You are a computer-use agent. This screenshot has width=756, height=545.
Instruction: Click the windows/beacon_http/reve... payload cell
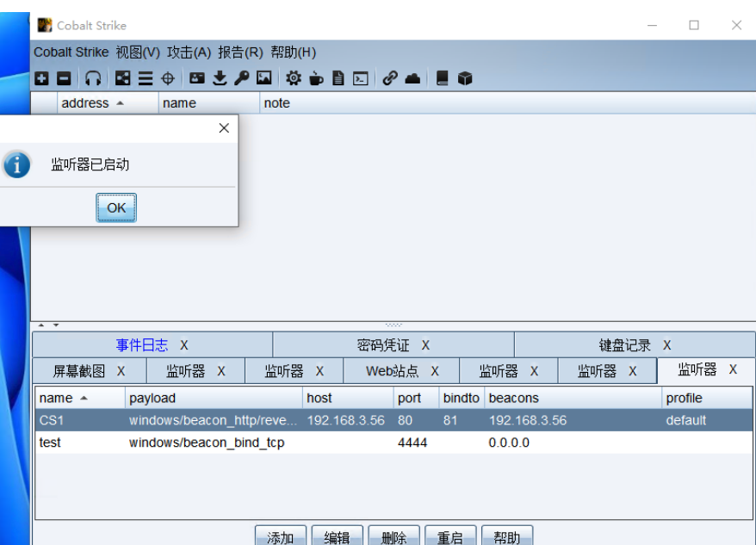(x=213, y=420)
